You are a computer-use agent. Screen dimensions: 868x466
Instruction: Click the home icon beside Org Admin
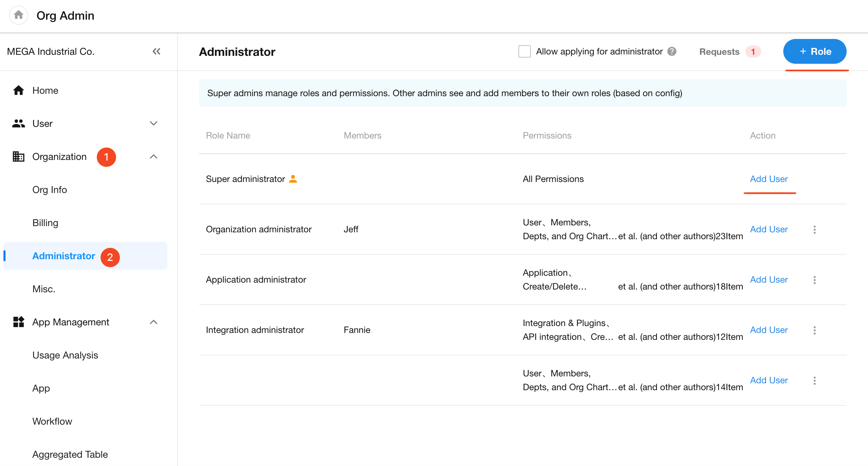pyautogui.click(x=19, y=15)
